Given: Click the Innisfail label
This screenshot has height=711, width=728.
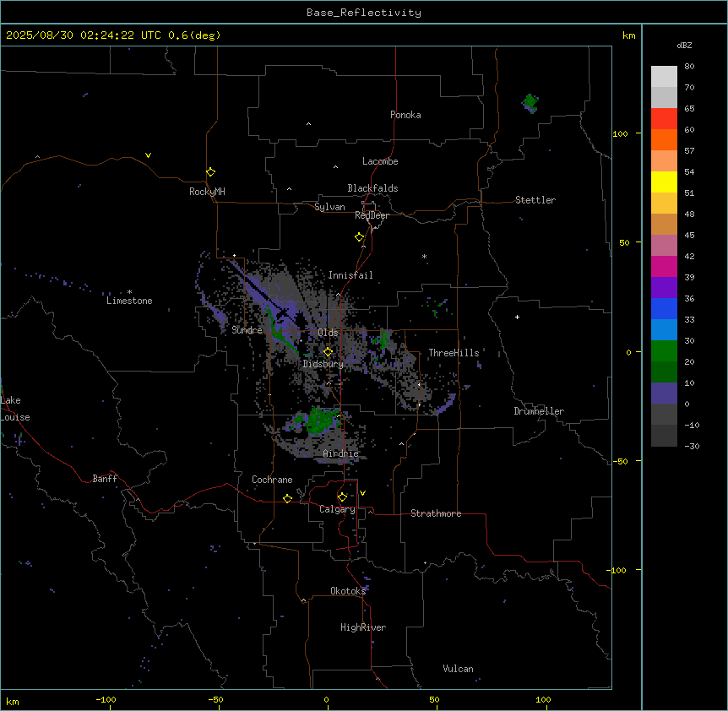Looking at the screenshot, I should point(350,275).
